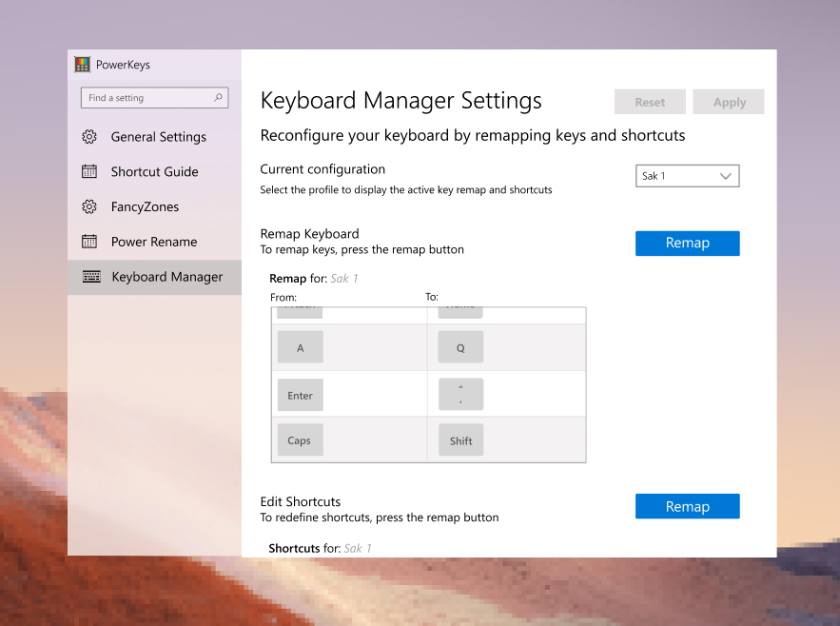Click the Shortcut Guide icon
This screenshot has height=626, width=840.
[x=88, y=171]
